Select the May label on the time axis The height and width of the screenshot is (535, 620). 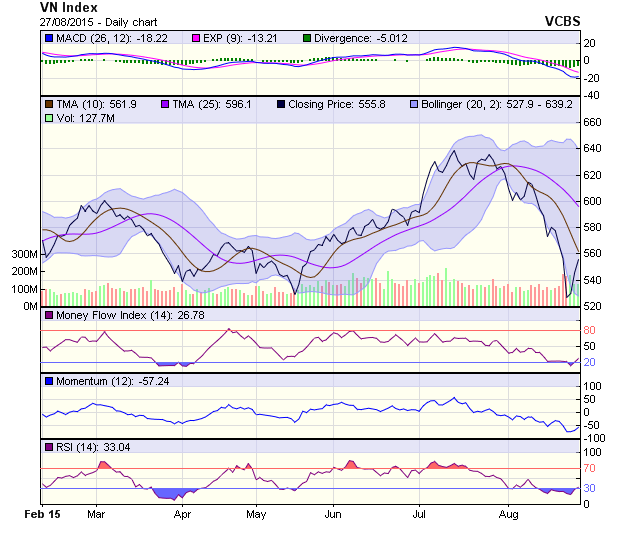(256, 514)
